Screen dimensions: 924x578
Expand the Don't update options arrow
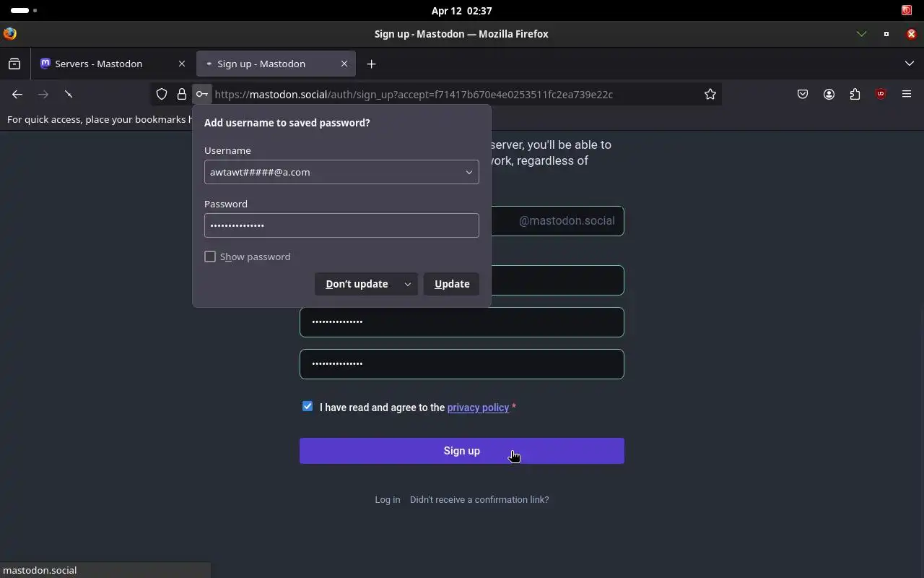[x=408, y=284]
